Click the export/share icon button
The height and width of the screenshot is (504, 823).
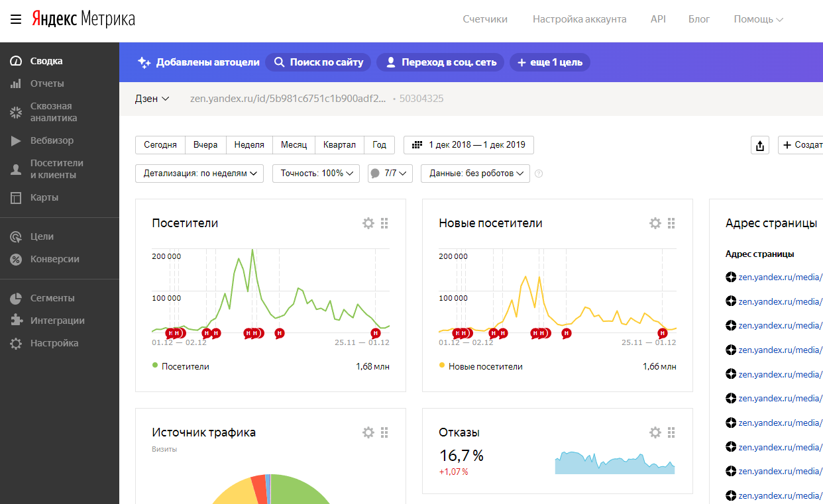759,146
